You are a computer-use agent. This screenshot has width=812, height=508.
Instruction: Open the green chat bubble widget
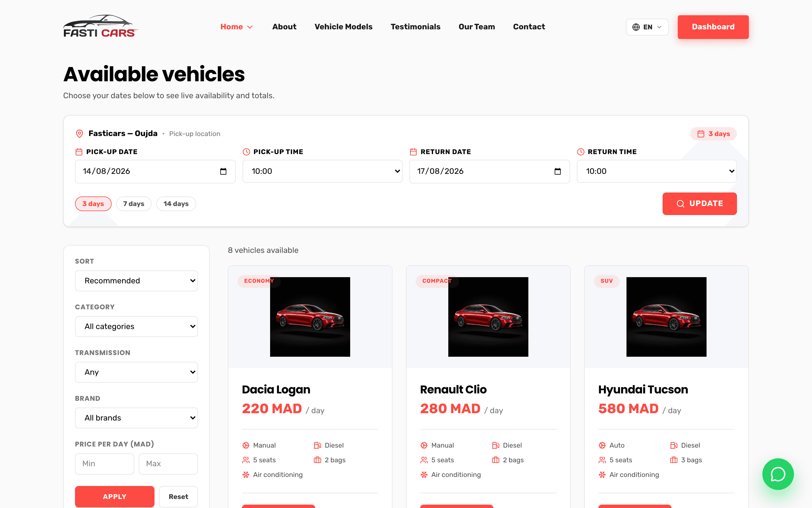coord(778,474)
